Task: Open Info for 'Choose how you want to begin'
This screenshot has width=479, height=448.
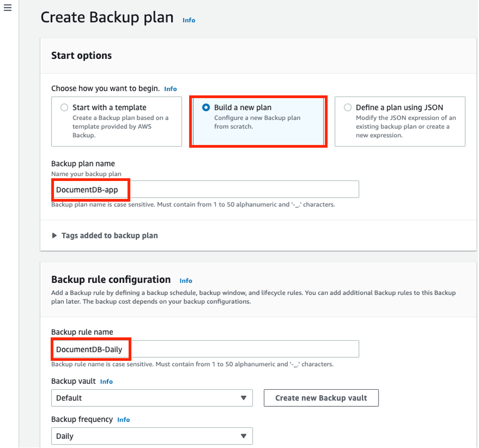Action: point(170,89)
